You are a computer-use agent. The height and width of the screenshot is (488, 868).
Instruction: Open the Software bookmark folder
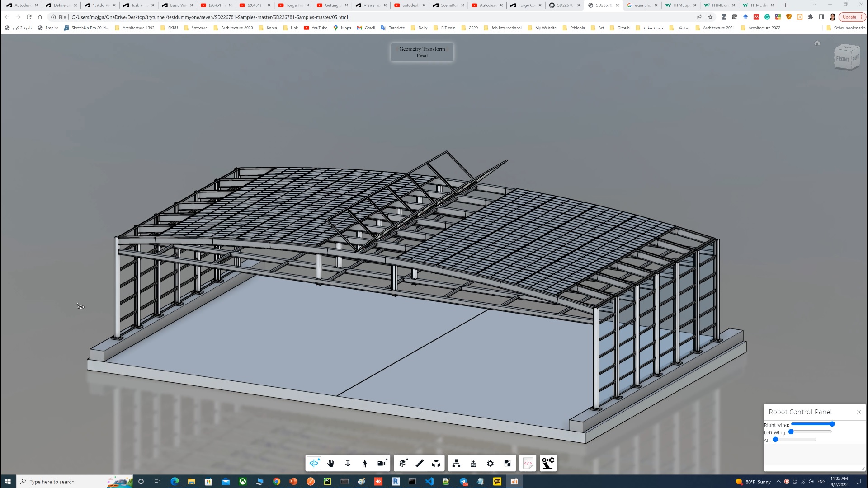tap(195, 28)
